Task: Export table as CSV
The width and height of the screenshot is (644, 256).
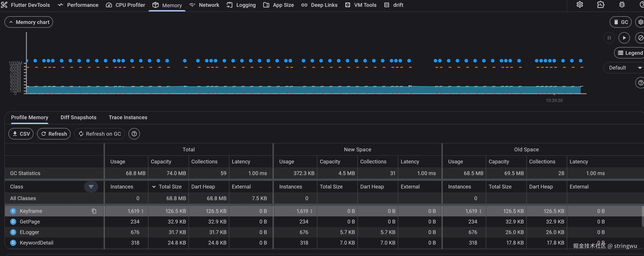Action: (x=21, y=134)
